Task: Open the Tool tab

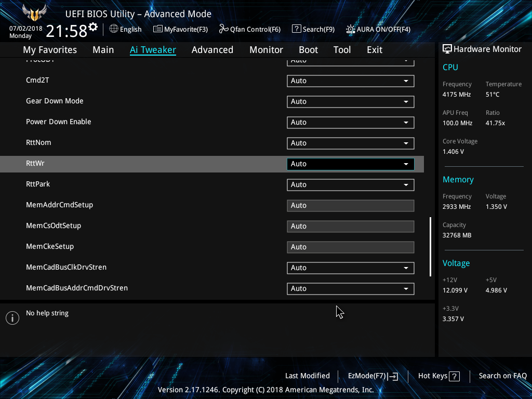Action: pyautogui.click(x=342, y=50)
